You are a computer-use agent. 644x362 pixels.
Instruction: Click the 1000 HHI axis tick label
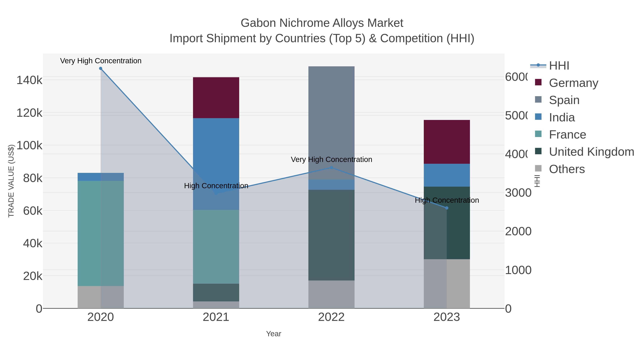point(518,270)
